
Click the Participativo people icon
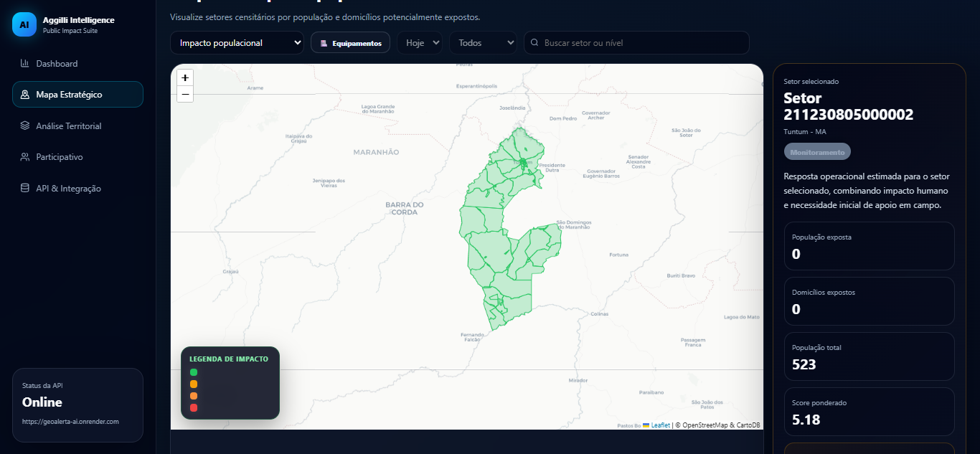(25, 157)
